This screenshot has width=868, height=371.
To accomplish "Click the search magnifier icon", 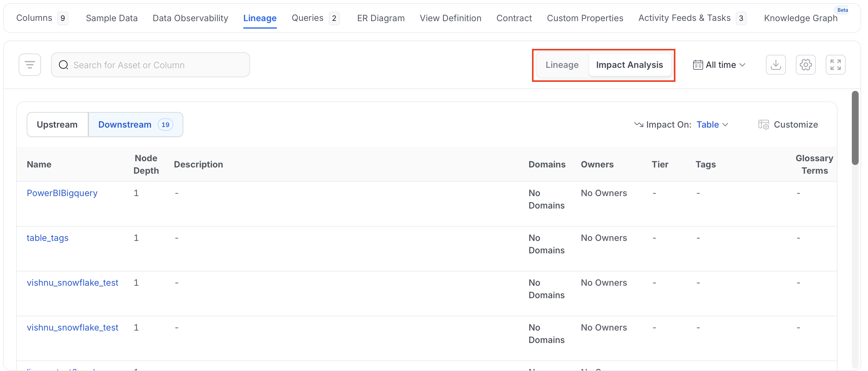I will coord(64,65).
